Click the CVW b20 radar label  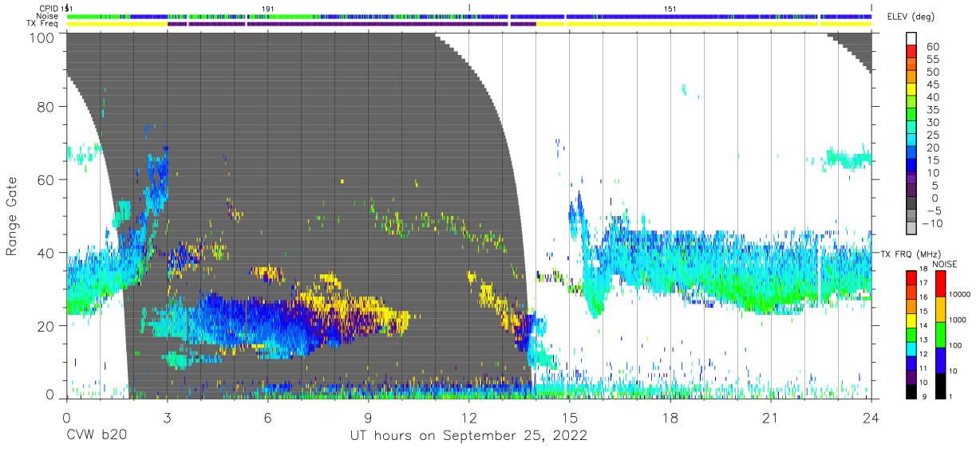pyautogui.click(x=97, y=436)
